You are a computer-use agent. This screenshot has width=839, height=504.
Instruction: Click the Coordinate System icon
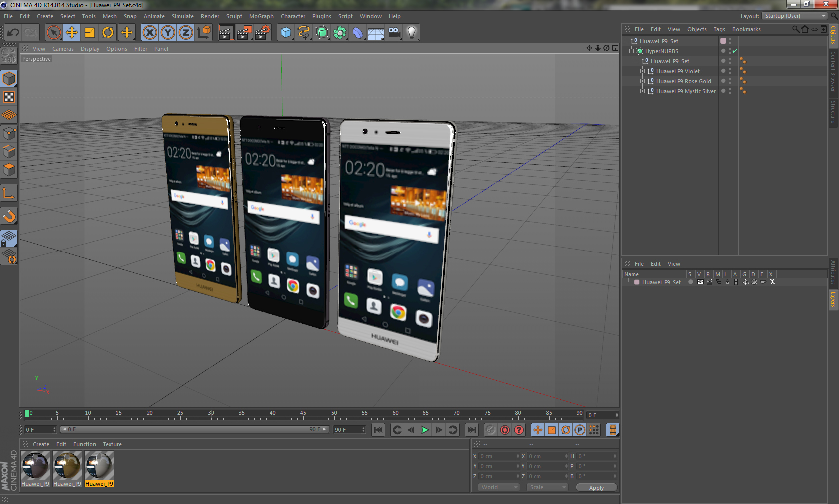pyautogui.click(x=204, y=33)
